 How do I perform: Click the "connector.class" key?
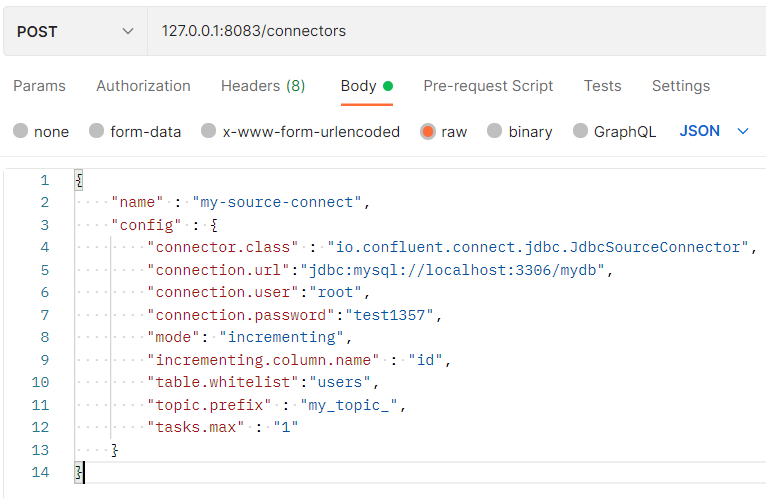coord(223,247)
